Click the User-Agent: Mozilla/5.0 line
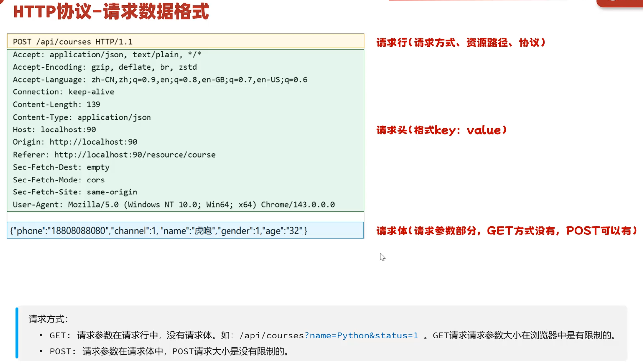643x364 pixels. (x=174, y=205)
